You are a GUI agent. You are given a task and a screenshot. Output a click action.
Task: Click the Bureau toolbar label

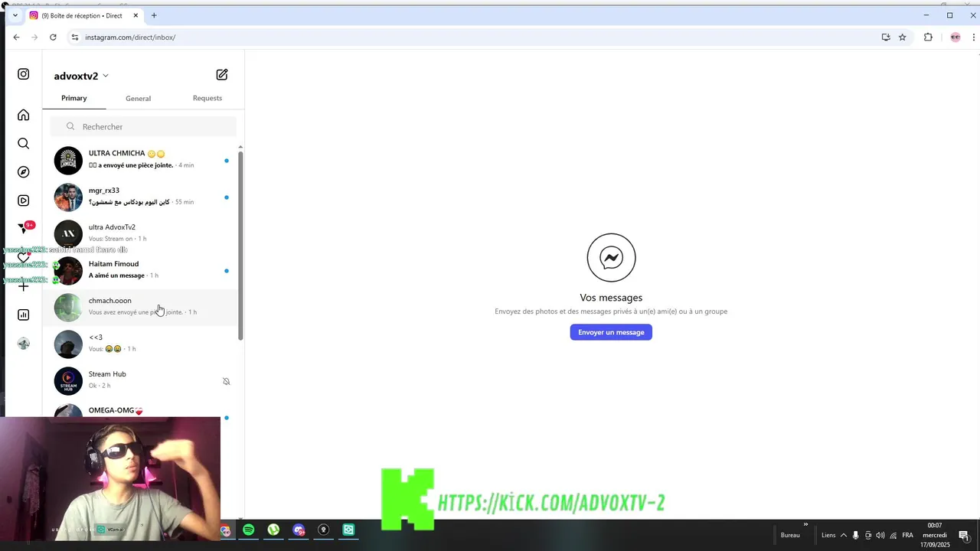click(790, 535)
